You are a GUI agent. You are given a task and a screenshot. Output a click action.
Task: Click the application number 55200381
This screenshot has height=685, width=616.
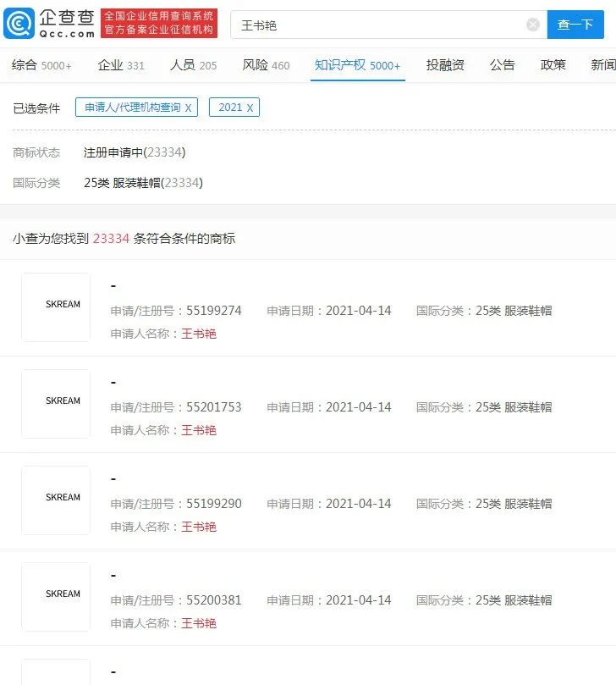[x=214, y=600]
